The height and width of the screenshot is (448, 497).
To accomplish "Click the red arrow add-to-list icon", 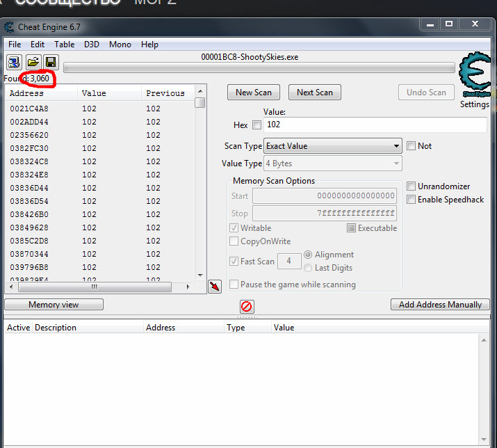I will click(215, 287).
